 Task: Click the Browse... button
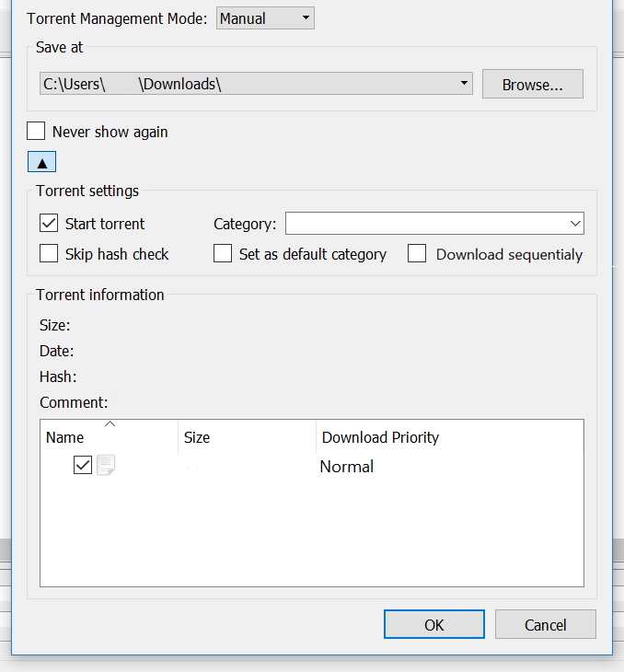click(532, 84)
